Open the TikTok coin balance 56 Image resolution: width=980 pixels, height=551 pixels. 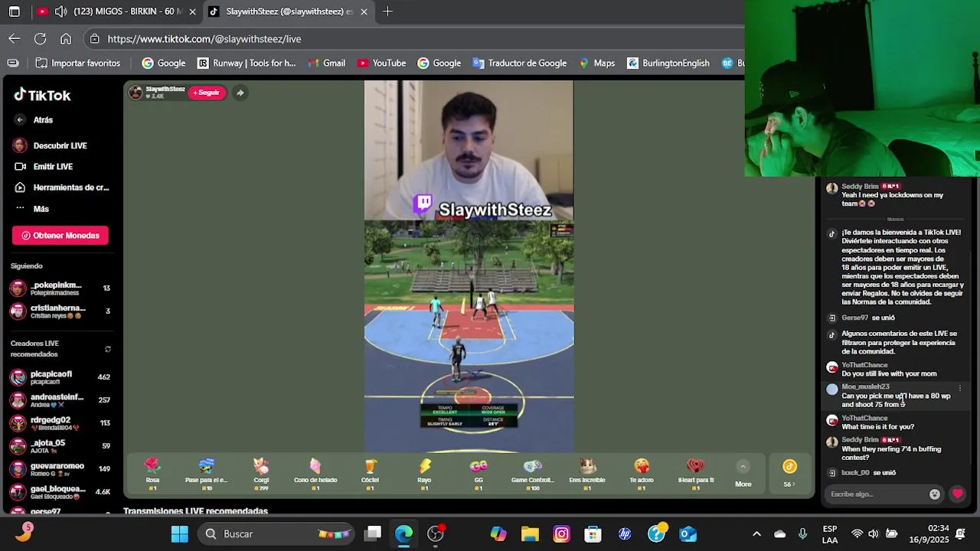(789, 474)
